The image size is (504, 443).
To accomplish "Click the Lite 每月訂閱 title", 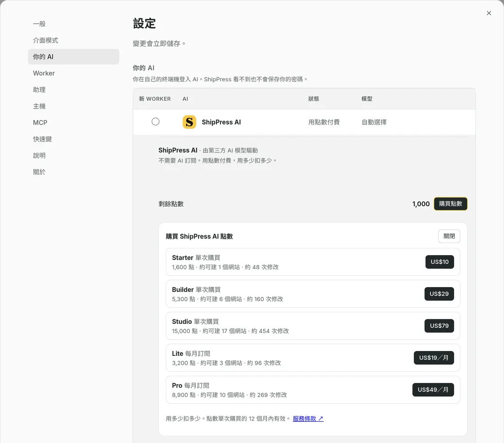I will click(x=191, y=353).
